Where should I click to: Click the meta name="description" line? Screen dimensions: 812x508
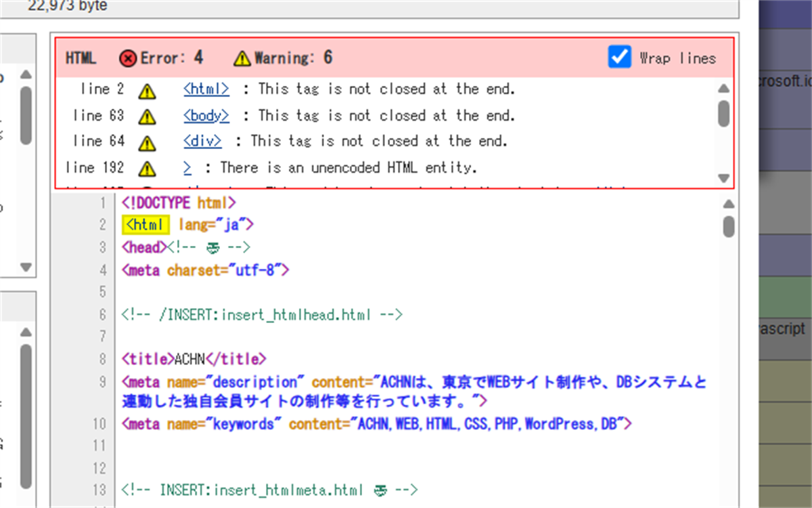coord(414,391)
